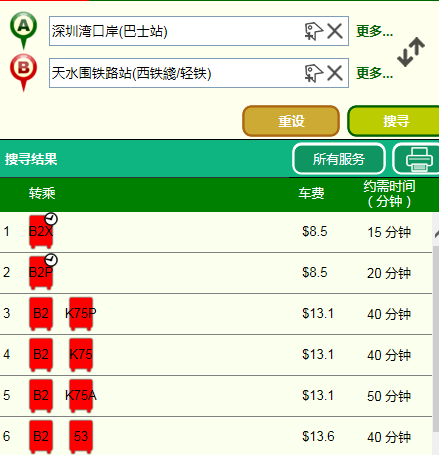Click the 重设 reset button
Screen dimensions: 439x455
point(291,121)
